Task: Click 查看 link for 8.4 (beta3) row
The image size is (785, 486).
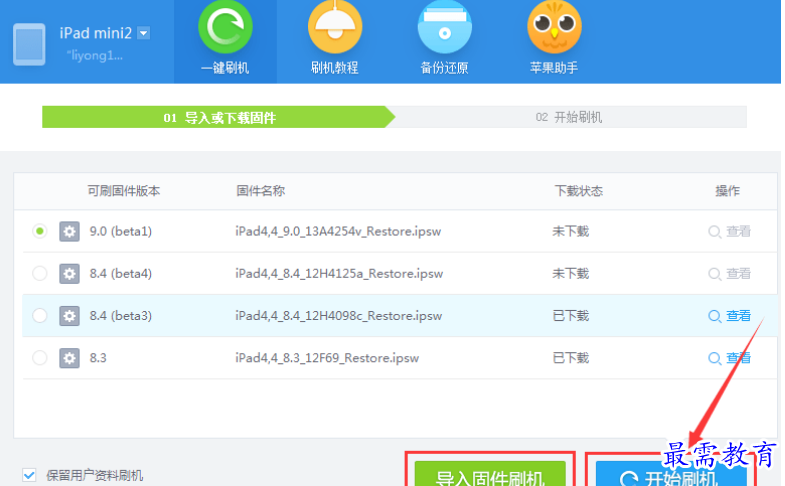Action: point(739,316)
